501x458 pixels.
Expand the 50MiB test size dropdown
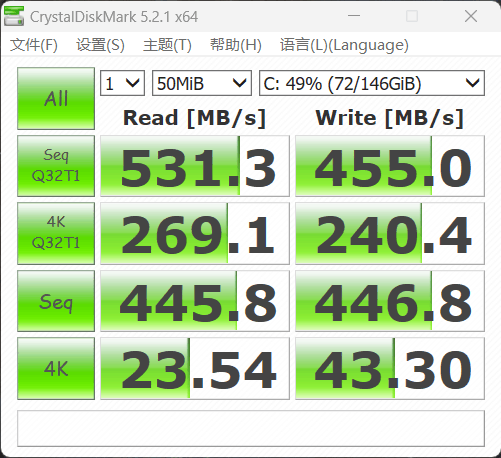[x=202, y=83]
